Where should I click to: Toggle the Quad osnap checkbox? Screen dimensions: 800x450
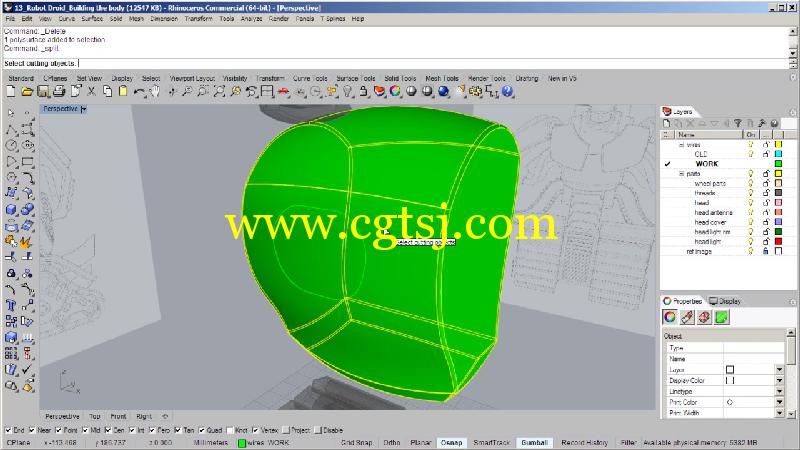coord(202,430)
